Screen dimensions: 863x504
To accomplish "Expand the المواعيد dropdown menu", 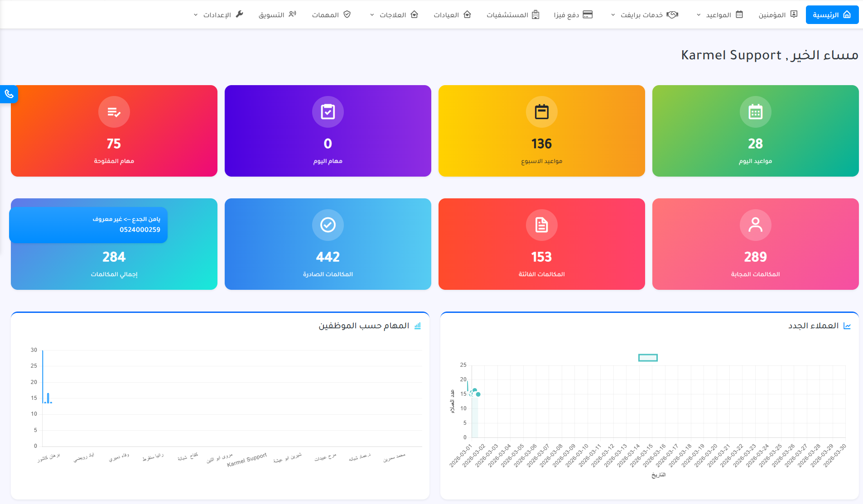I will point(719,15).
